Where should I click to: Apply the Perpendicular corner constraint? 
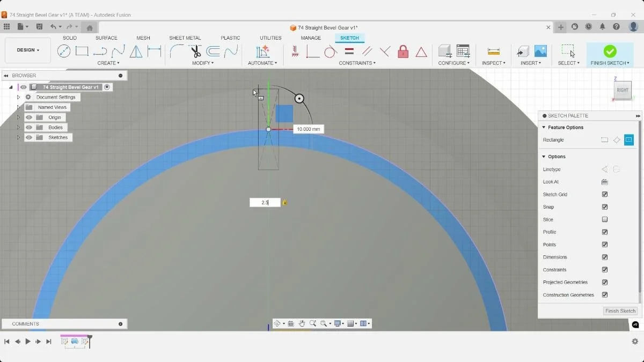pos(313,51)
